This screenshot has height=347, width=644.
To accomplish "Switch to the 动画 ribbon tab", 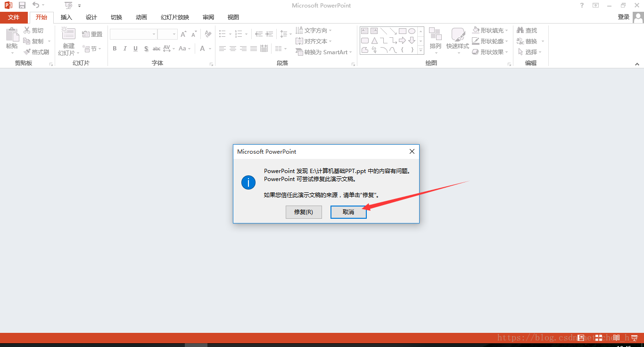I will point(141,17).
